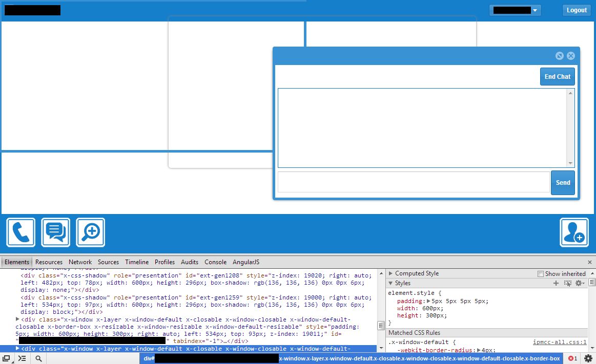This screenshot has width=596, height=364.
Task: Open the Network tab
Action: click(x=80, y=262)
